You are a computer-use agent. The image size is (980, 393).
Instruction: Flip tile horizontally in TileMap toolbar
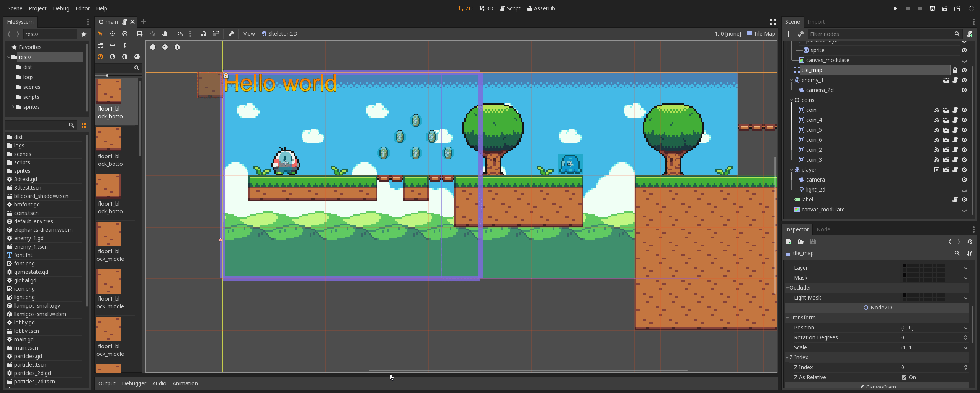(x=113, y=45)
